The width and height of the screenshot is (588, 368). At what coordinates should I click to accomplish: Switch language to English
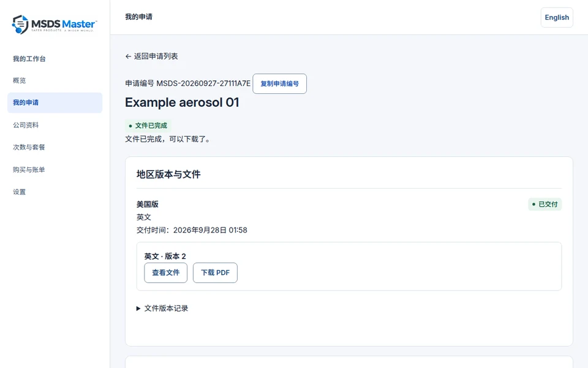coord(557,17)
